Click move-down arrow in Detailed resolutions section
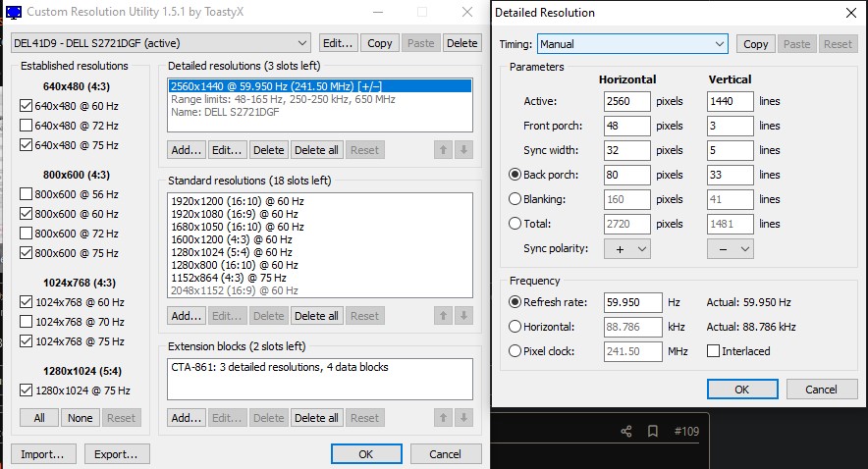 [x=463, y=150]
